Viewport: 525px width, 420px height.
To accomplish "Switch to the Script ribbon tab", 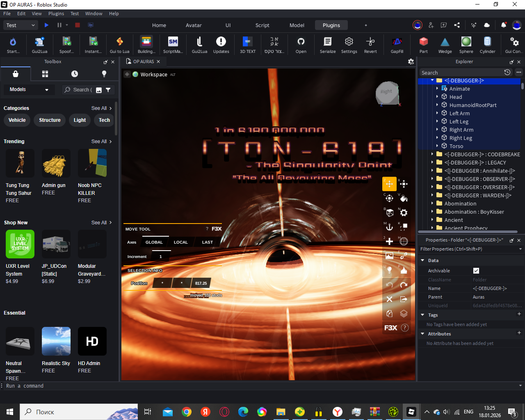I will (x=262, y=25).
